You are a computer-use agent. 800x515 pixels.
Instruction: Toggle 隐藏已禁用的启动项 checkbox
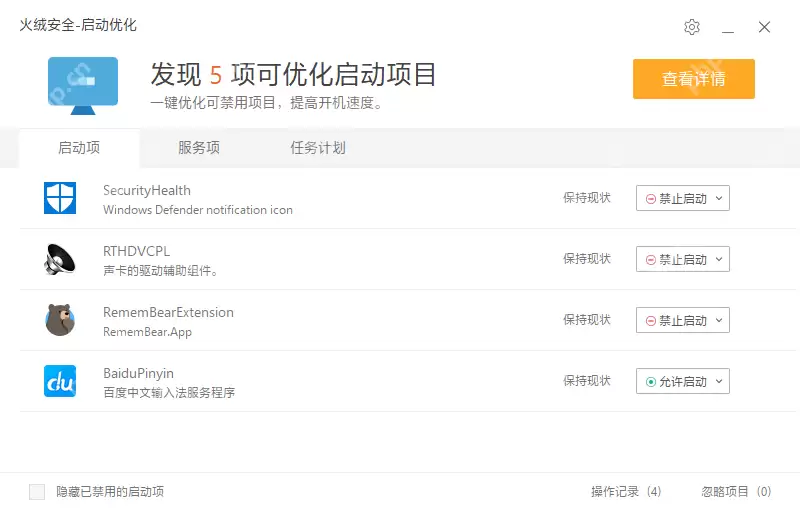[x=37, y=492]
